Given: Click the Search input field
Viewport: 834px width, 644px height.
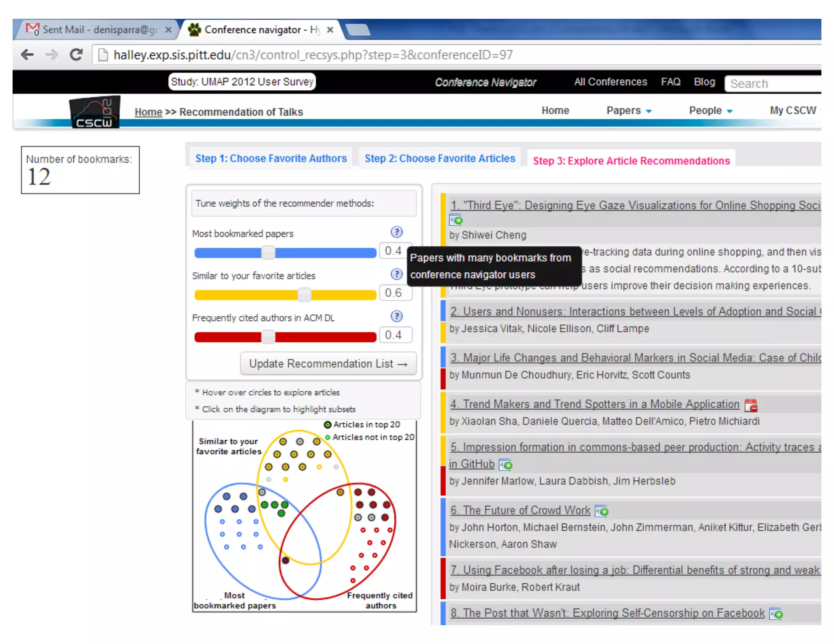Looking at the screenshot, I should [774, 84].
